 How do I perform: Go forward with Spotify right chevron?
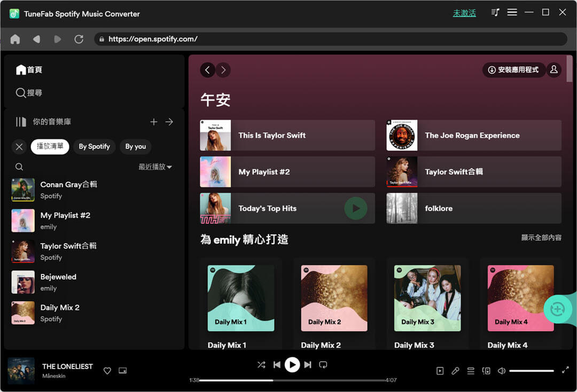[223, 70]
